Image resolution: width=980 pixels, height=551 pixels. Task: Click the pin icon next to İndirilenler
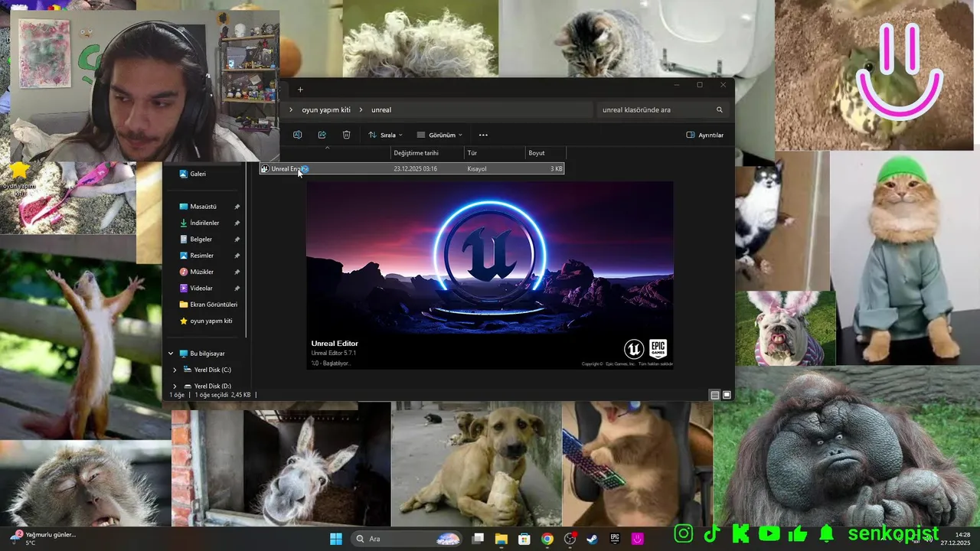[237, 223]
